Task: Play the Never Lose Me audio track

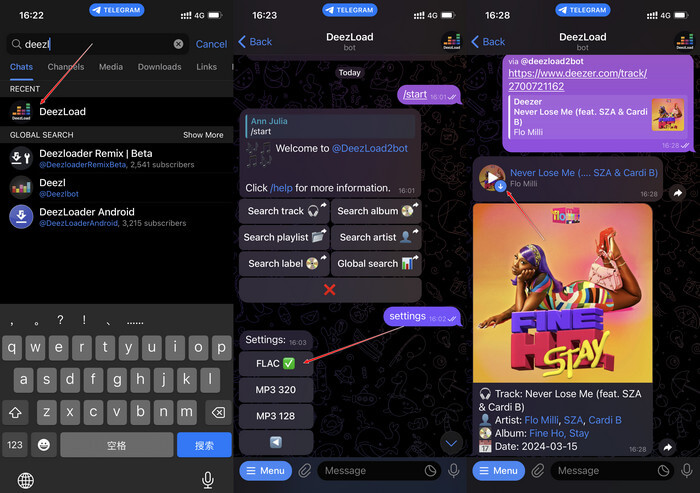Action: pyautogui.click(x=492, y=177)
